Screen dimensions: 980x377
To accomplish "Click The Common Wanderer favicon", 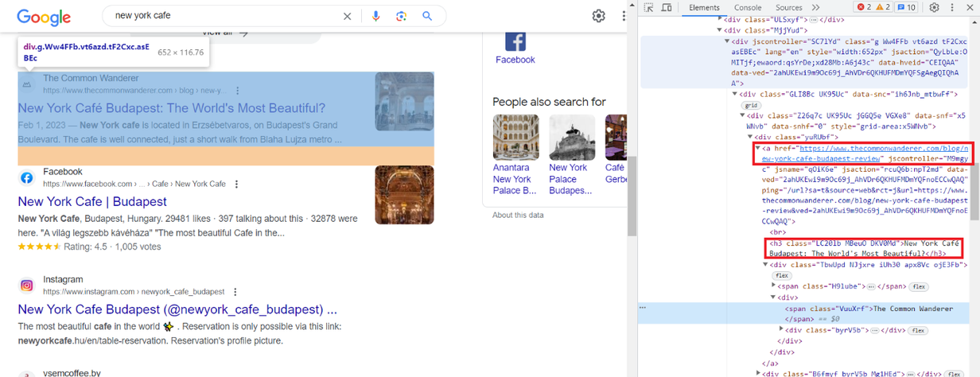I will pyautogui.click(x=26, y=84).
